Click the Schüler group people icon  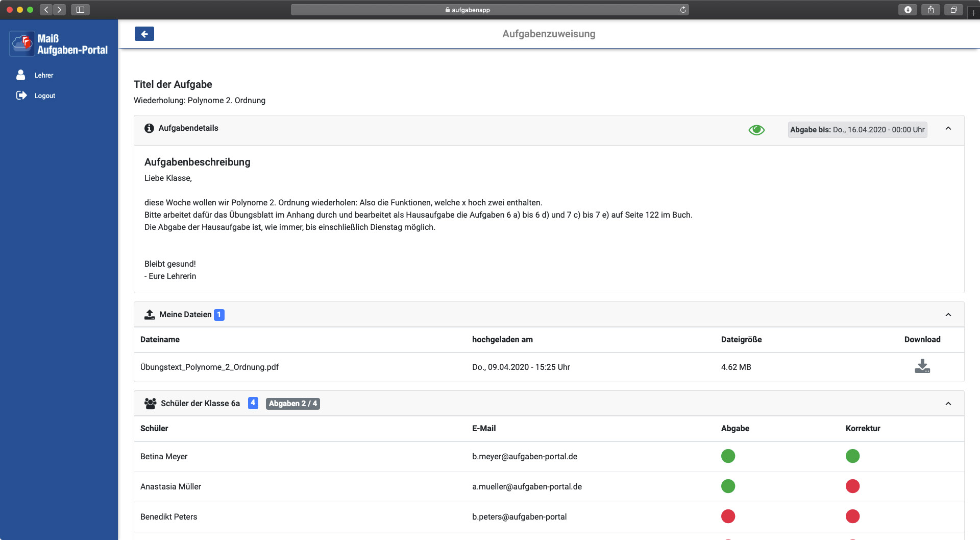coord(150,404)
